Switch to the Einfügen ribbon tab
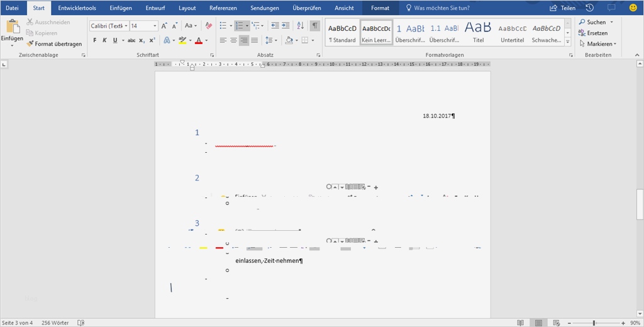The height and width of the screenshot is (327, 644). click(121, 8)
